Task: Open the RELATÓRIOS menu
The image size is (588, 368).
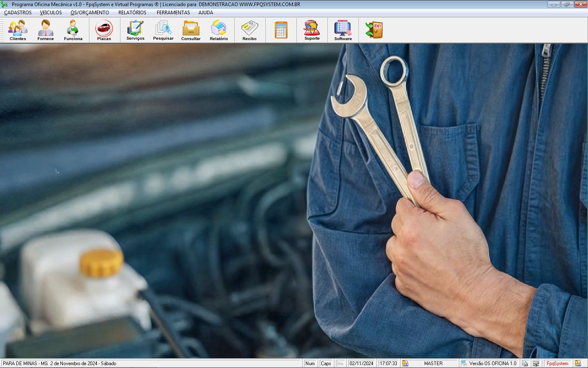Action: pos(132,13)
